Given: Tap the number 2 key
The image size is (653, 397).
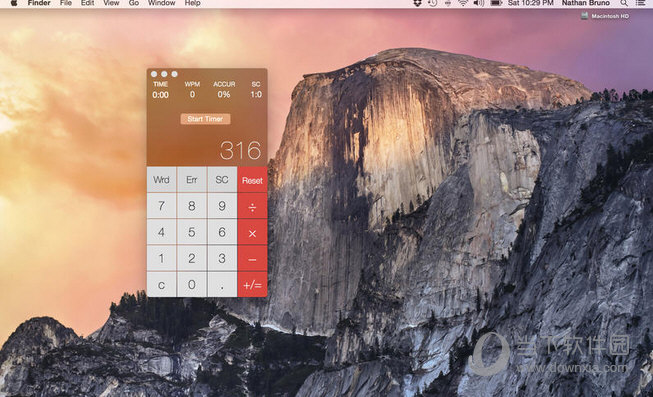Looking at the screenshot, I should point(192,258).
